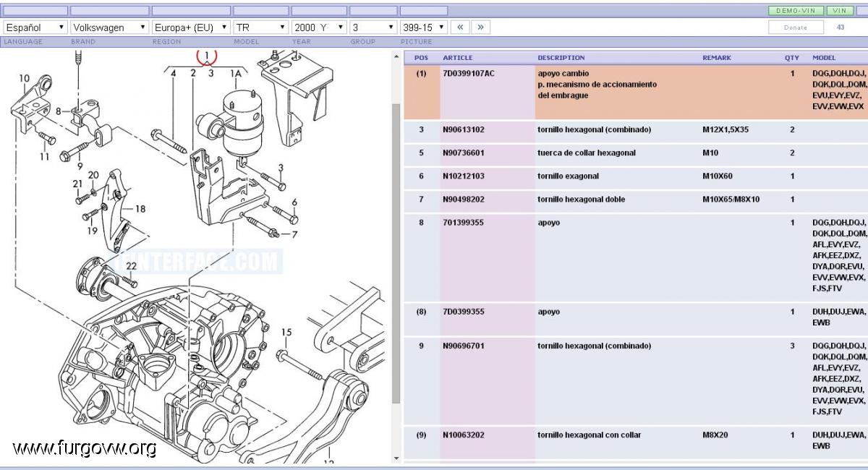The height and width of the screenshot is (470, 868).
Task: Open the Group dropdown showing 3
Action: [373, 27]
